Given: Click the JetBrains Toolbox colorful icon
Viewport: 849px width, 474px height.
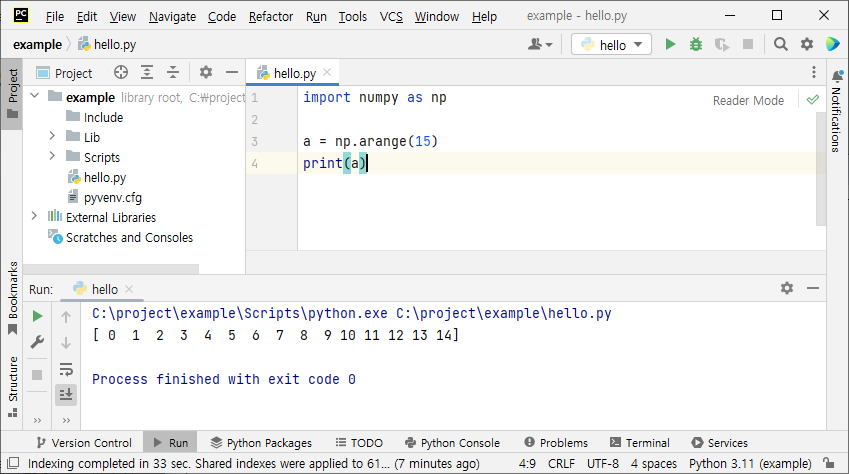Looking at the screenshot, I should (833, 44).
